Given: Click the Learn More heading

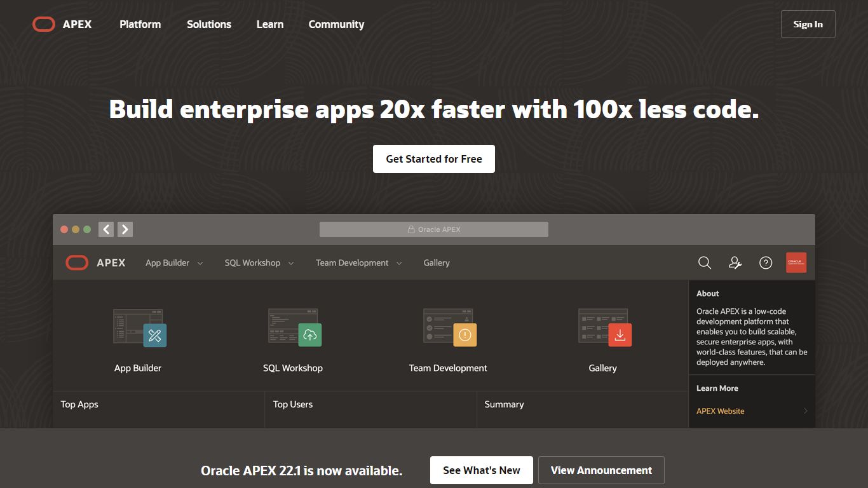Looking at the screenshot, I should click(x=717, y=388).
